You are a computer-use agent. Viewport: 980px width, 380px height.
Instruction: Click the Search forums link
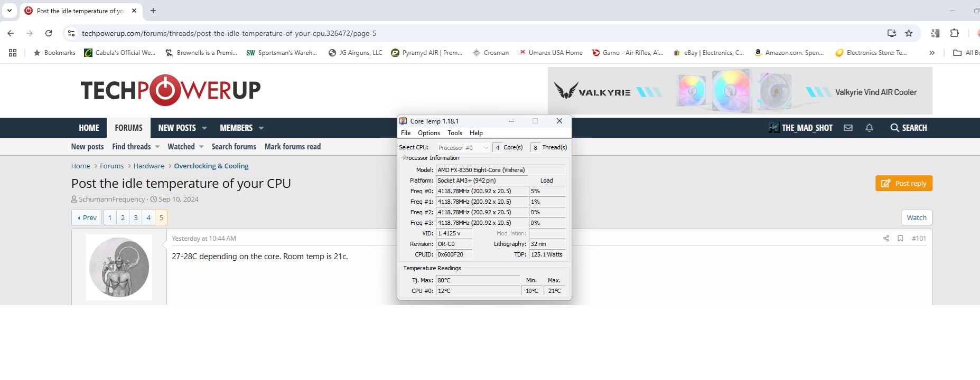234,147
